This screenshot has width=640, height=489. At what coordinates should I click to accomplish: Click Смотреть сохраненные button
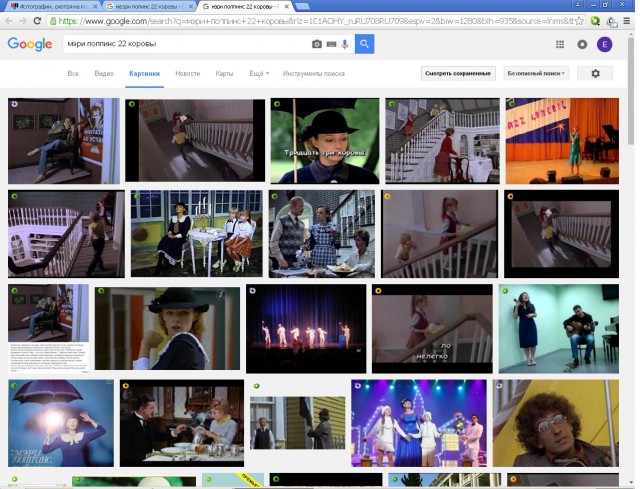[x=458, y=73]
